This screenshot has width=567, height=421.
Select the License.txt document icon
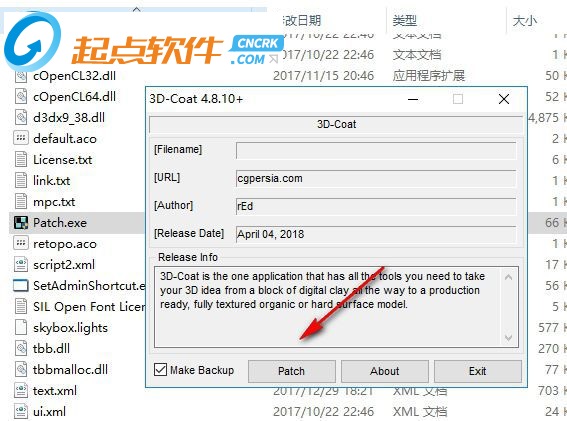(x=21, y=160)
